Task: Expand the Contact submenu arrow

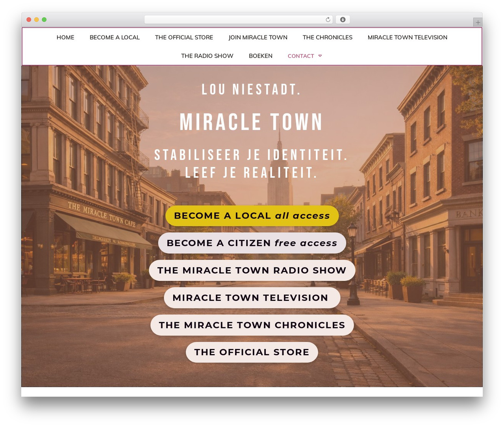Action: 320,56
